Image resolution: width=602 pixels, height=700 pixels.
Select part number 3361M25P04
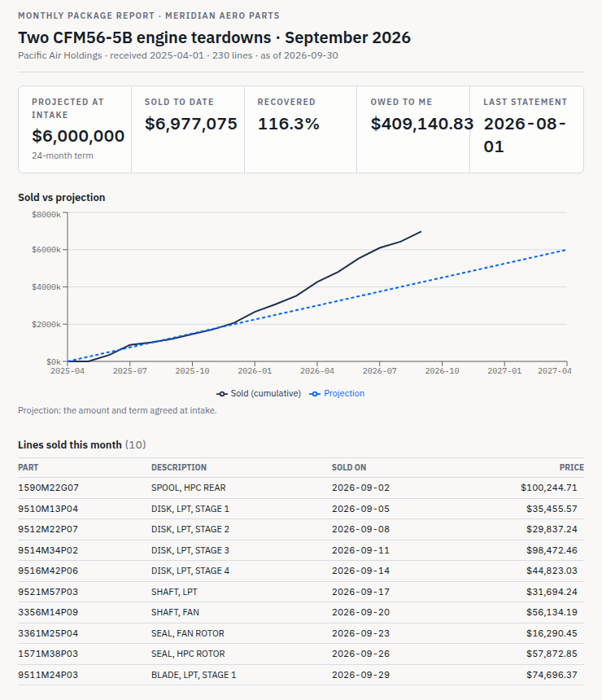(48, 633)
